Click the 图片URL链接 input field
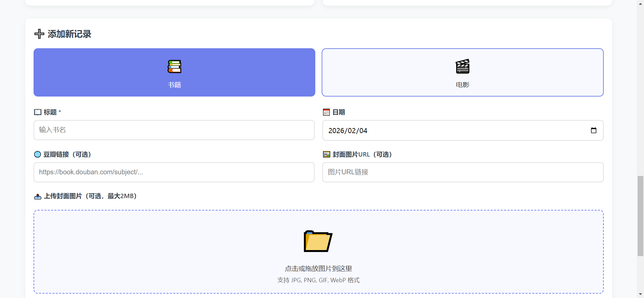 [463, 172]
